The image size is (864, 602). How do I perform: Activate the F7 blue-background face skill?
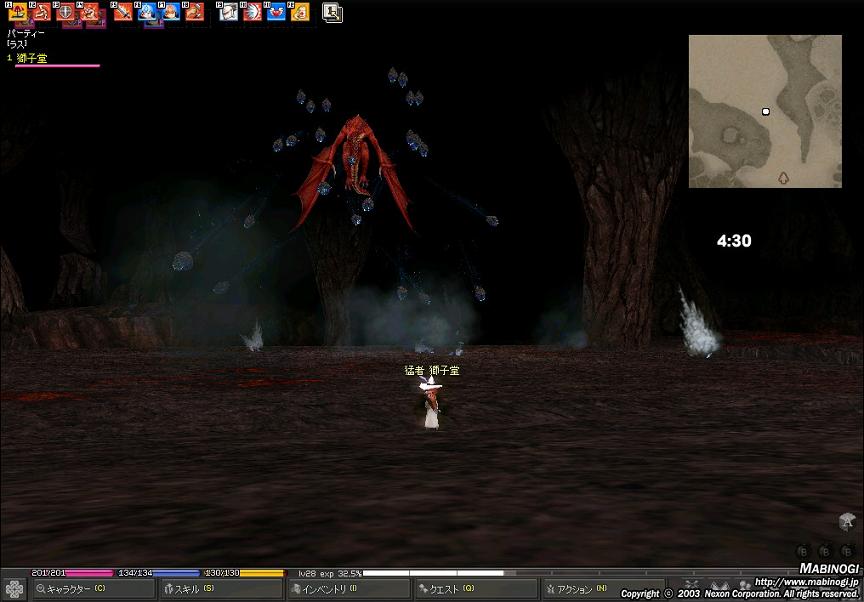point(171,12)
